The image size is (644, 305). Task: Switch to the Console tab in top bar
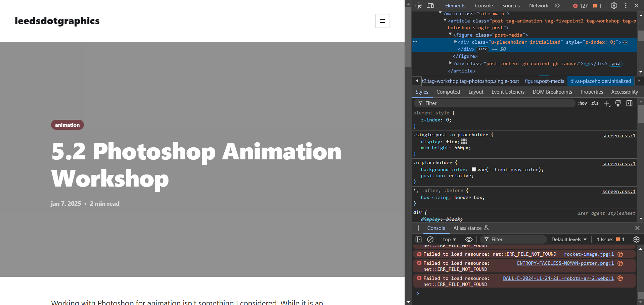click(484, 6)
